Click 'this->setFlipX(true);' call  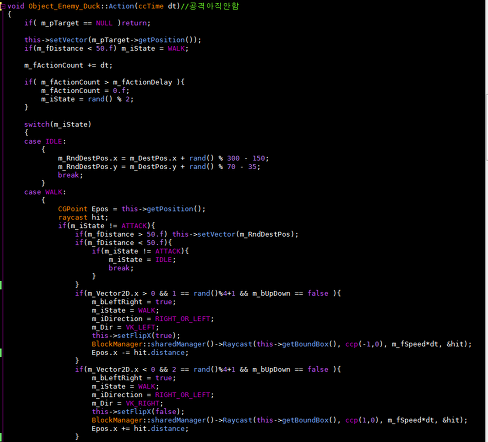(x=136, y=336)
